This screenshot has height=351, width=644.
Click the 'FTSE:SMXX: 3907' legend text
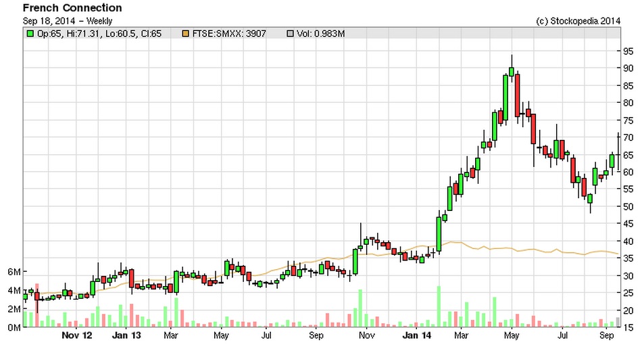[x=229, y=34]
